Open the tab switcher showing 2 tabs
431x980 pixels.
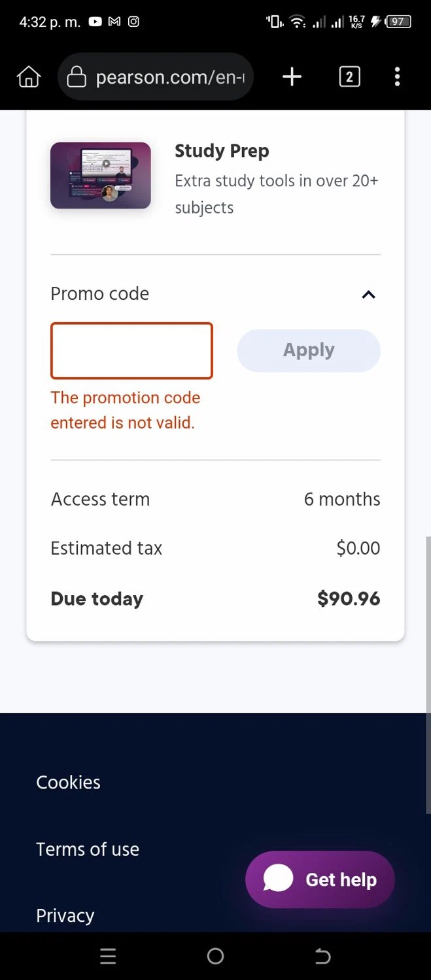[349, 77]
